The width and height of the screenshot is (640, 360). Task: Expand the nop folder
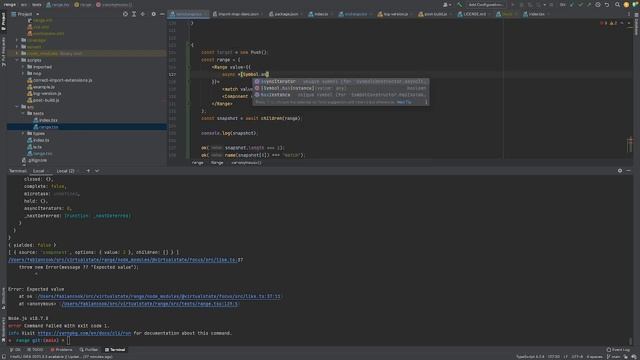(23, 73)
